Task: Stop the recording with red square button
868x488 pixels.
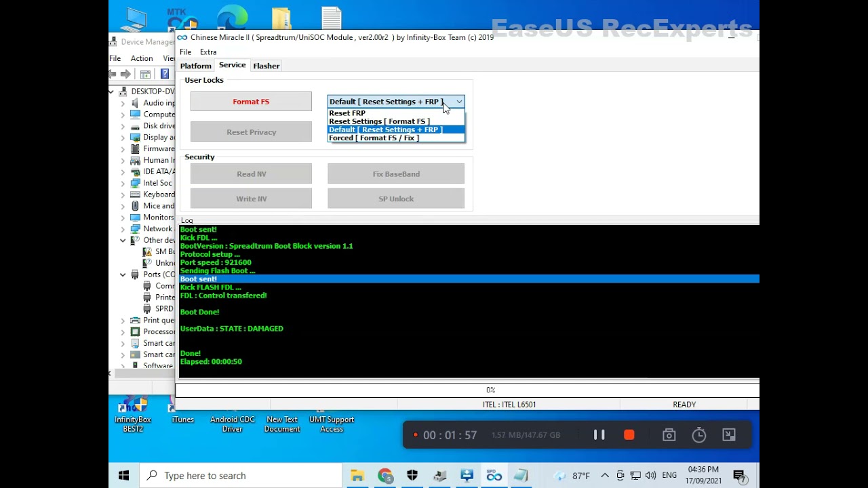Action: pyautogui.click(x=629, y=435)
